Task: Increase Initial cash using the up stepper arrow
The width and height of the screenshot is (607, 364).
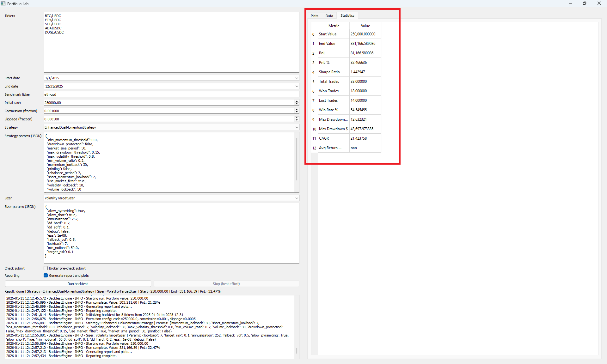Action: pos(297,101)
